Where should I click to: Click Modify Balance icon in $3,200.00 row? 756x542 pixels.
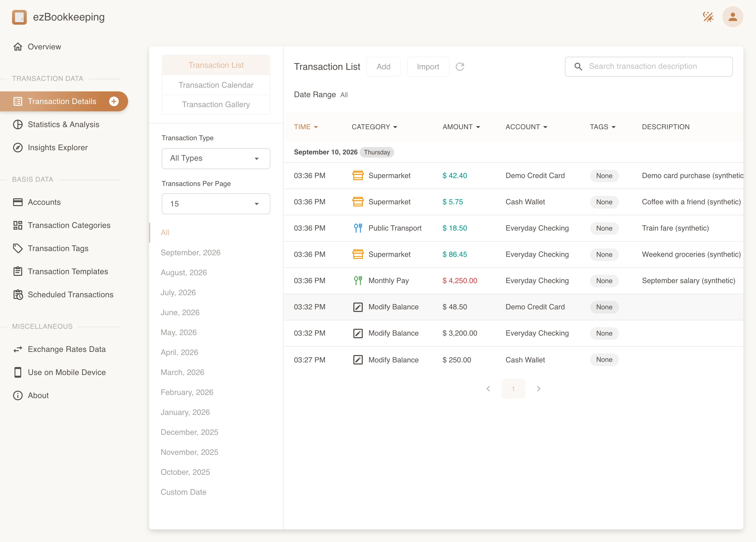coord(358,333)
